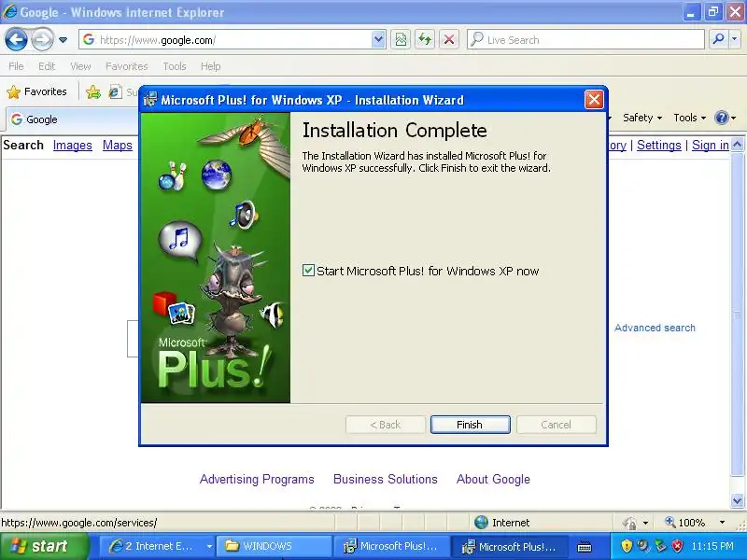The width and height of the screenshot is (747, 560).
Task: Open the blue Help question mark icon
Action: coord(722,118)
